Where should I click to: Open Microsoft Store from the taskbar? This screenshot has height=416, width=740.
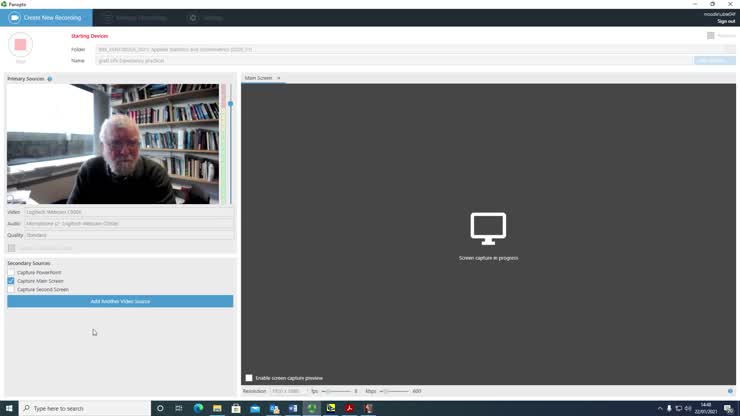(x=236, y=408)
